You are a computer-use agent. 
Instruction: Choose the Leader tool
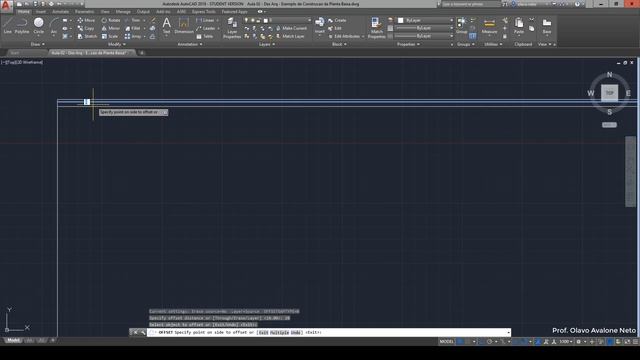(x=206, y=28)
